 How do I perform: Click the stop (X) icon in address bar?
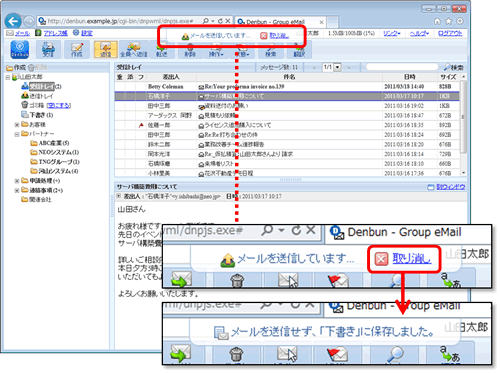(x=228, y=21)
